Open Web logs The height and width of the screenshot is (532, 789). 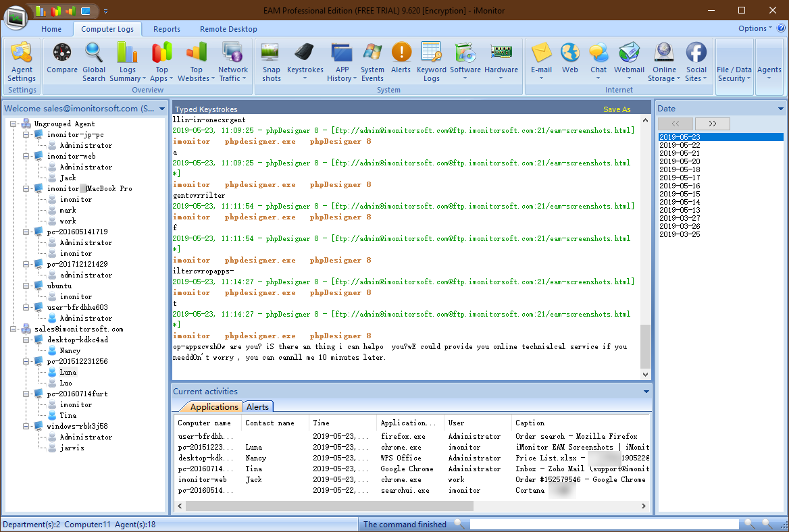570,59
